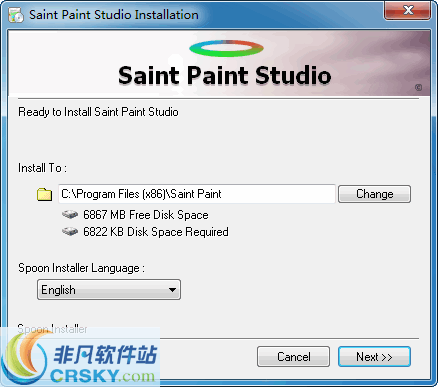The image size is (438, 387).
Task: Click the Install To : label
Action: click(42, 168)
